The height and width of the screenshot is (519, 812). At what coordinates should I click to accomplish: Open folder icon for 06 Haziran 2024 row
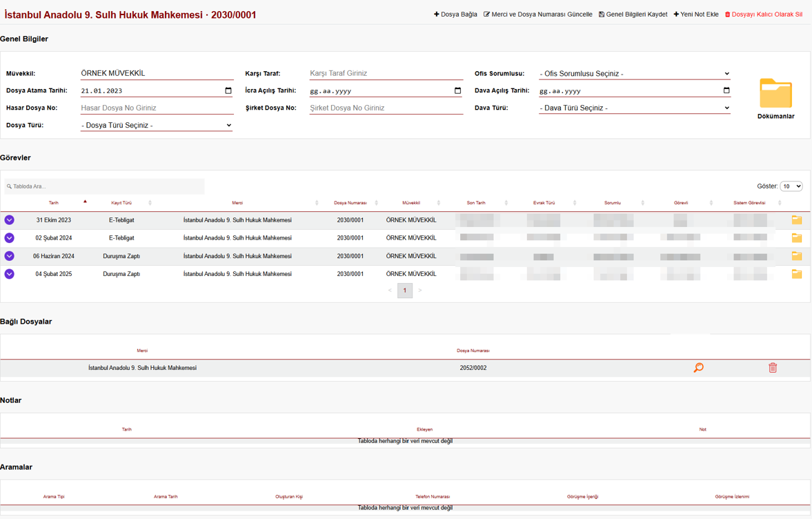tap(796, 256)
